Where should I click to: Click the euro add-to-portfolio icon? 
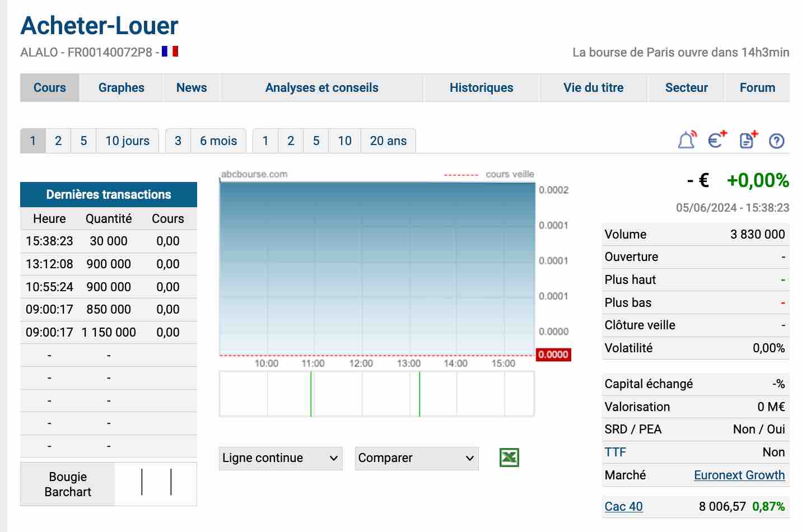717,140
